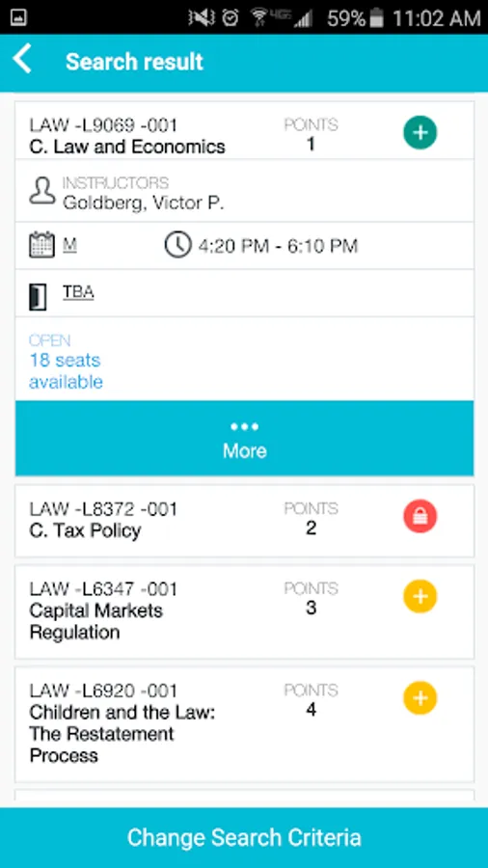Open the underlined TBA location link

(78, 292)
